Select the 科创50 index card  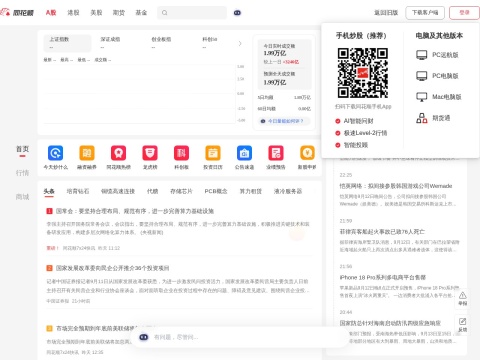pos(217,43)
